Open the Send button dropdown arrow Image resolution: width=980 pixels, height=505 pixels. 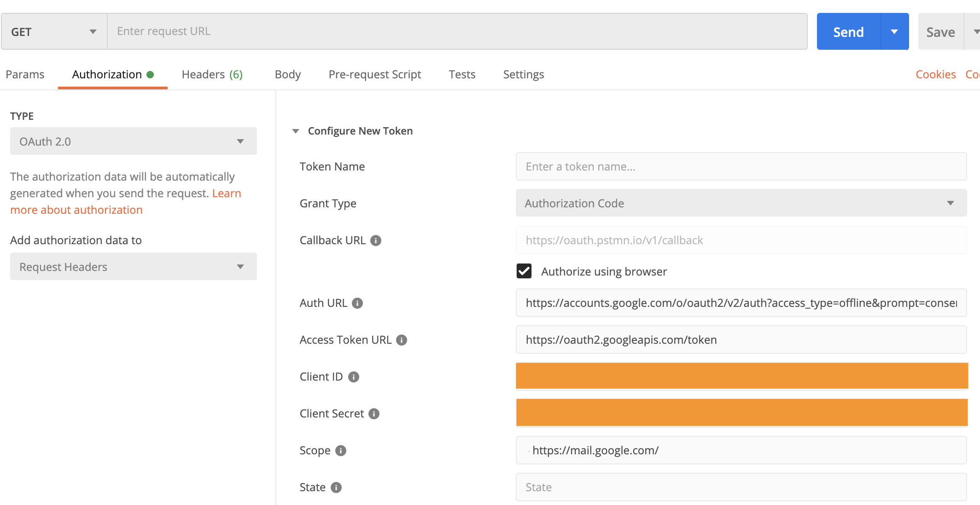click(x=894, y=32)
